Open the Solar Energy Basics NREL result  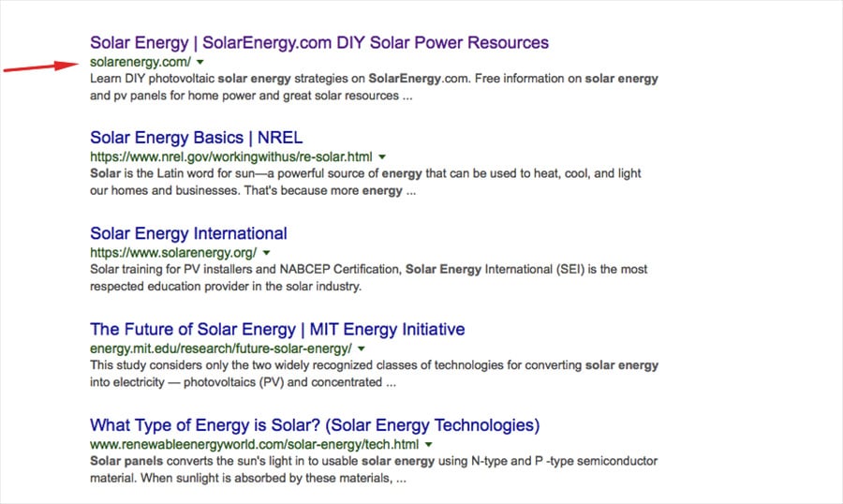point(196,138)
